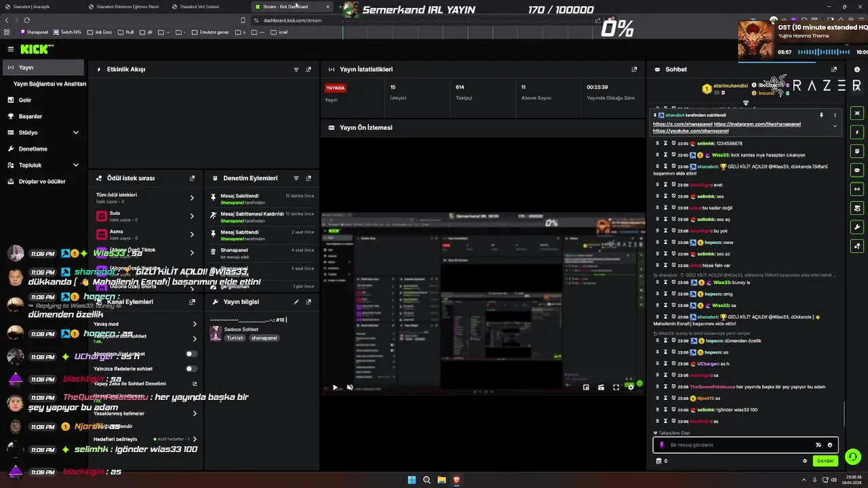868x488 pixels.
Task: Expand the Stüdyo sidebar section
Action: [76, 133]
